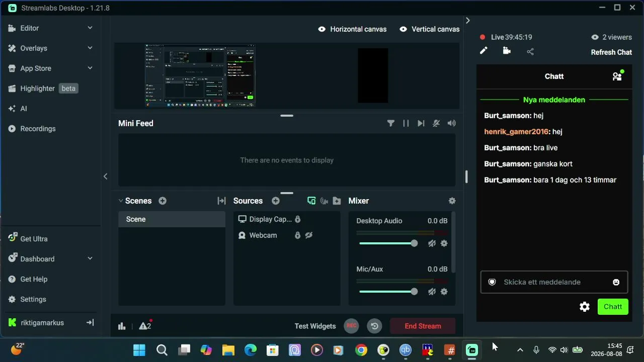Toggle Horizontal canvas visibility

click(322, 29)
